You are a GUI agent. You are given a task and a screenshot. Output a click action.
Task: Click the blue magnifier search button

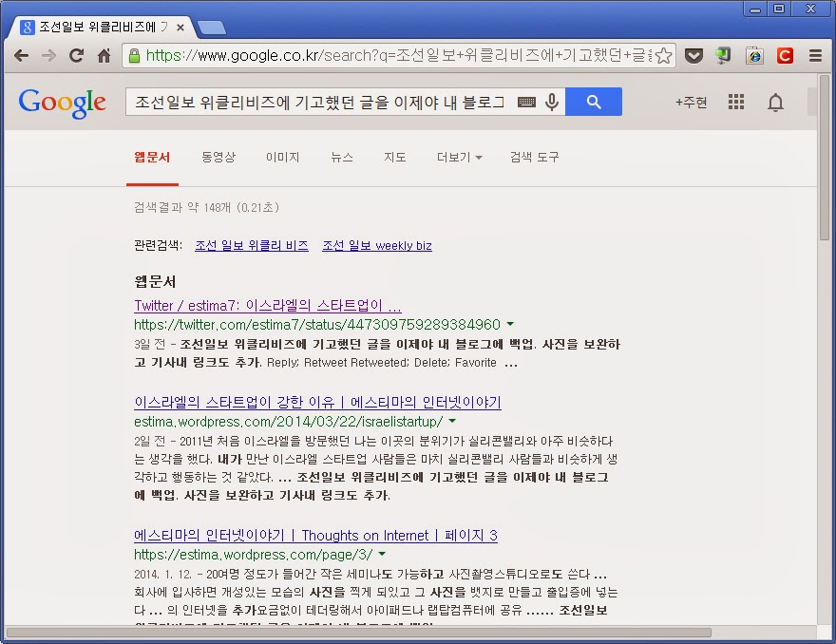click(594, 102)
